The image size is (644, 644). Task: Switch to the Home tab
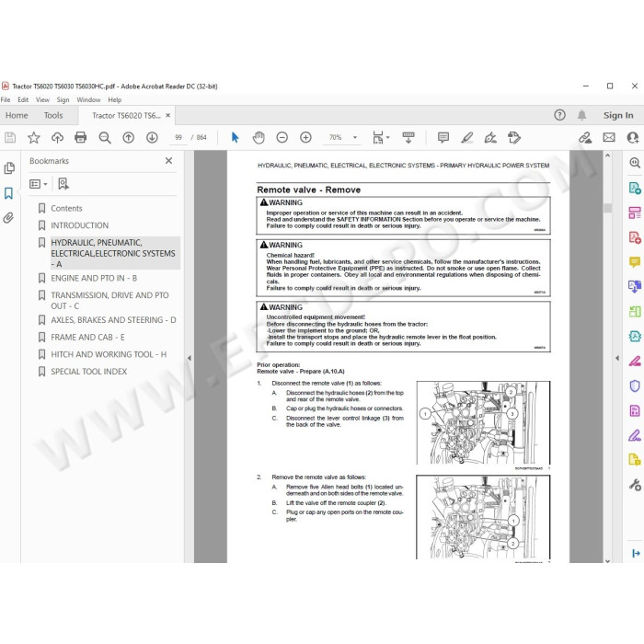coord(17,115)
